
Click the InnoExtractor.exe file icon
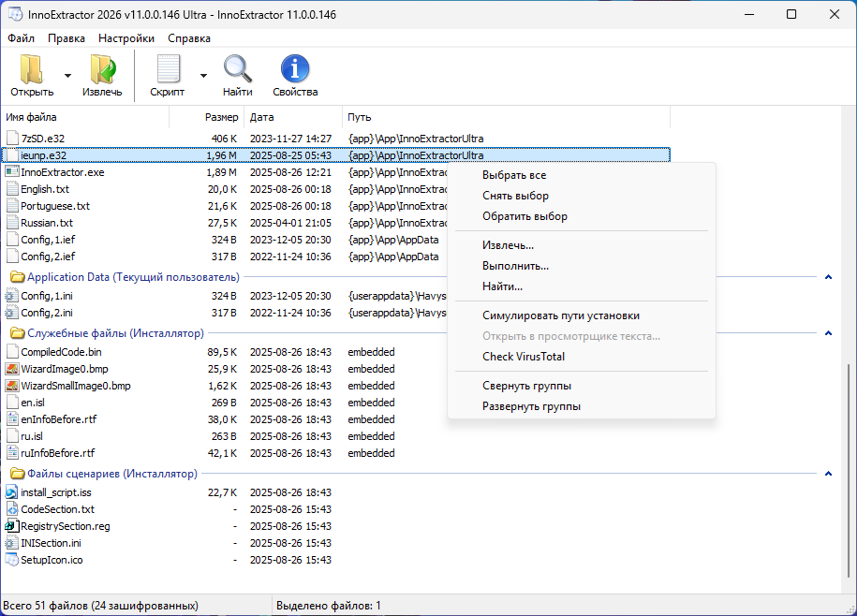click(x=12, y=172)
